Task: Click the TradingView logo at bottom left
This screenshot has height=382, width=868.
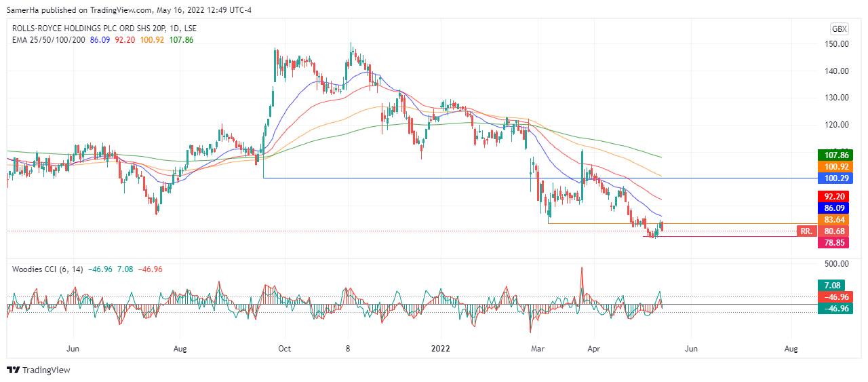Action: pos(39,370)
